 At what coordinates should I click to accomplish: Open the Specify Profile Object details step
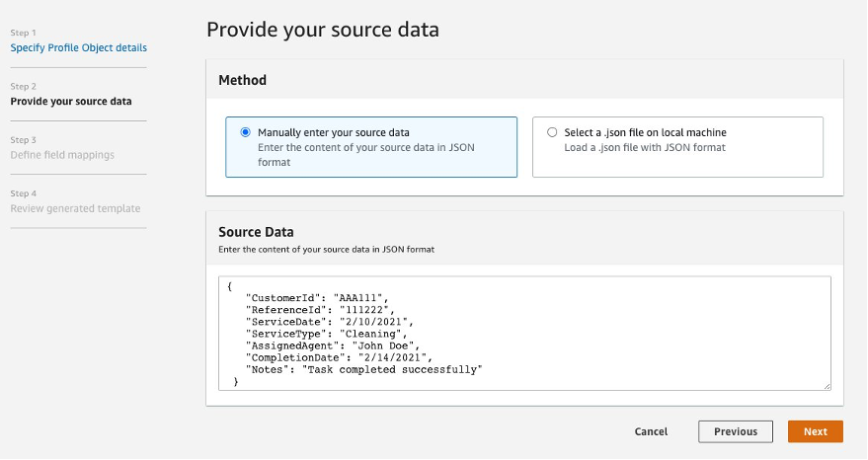(79, 47)
